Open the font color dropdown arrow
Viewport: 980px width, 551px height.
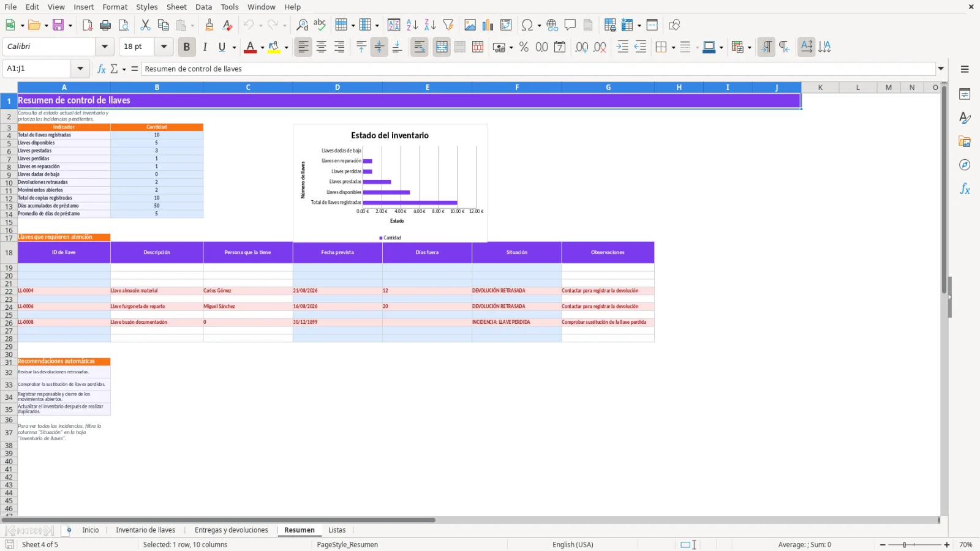click(262, 47)
